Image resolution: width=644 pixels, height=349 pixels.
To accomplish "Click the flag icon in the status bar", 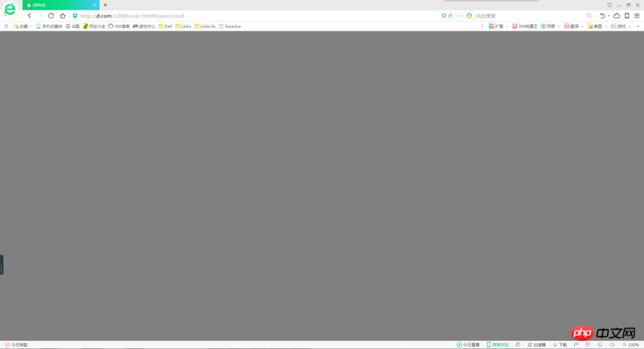I will click(576, 345).
